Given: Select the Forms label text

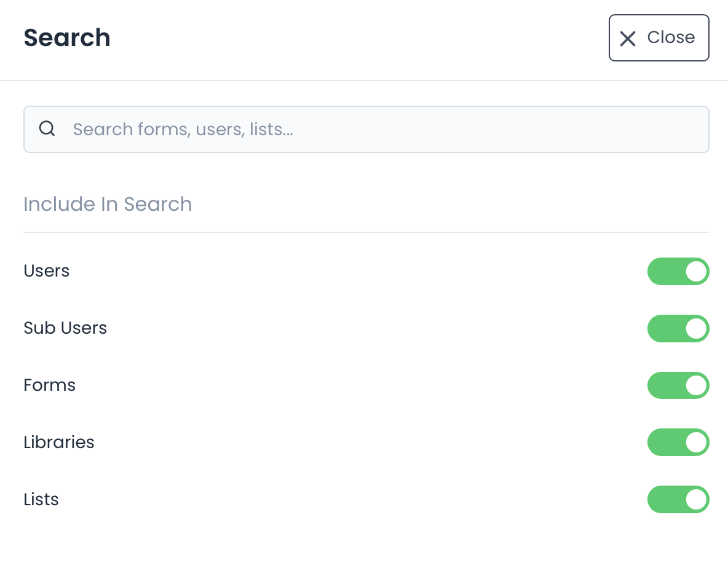Looking at the screenshot, I should tap(50, 385).
